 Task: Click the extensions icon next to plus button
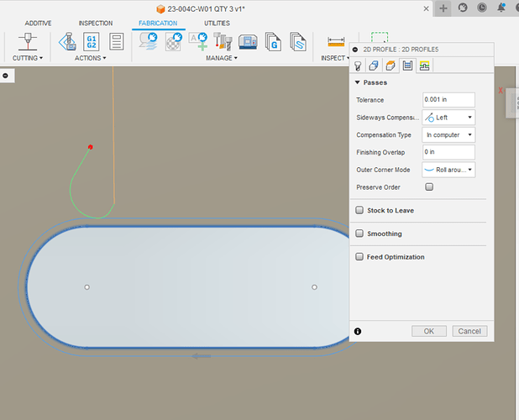click(x=463, y=8)
